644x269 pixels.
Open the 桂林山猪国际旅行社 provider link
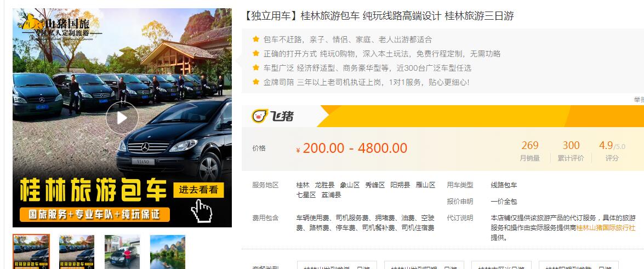pyautogui.click(x=606, y=227)
